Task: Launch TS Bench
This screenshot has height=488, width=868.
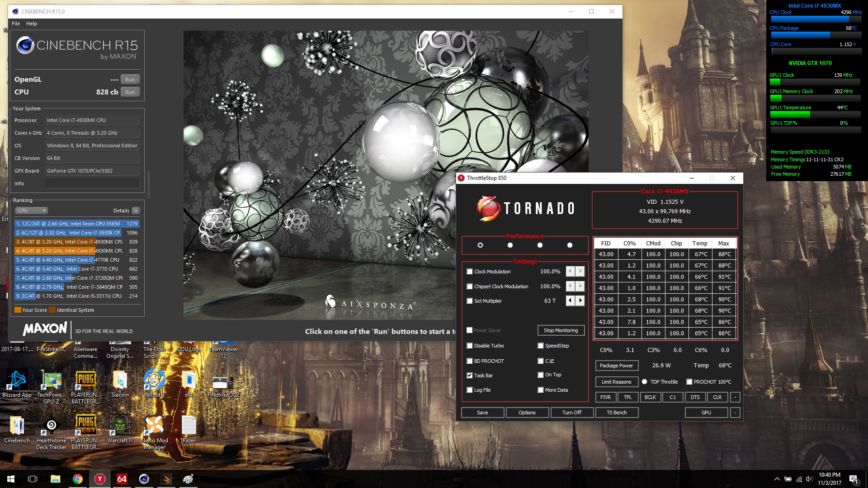Action: click(x=617, y=413)
